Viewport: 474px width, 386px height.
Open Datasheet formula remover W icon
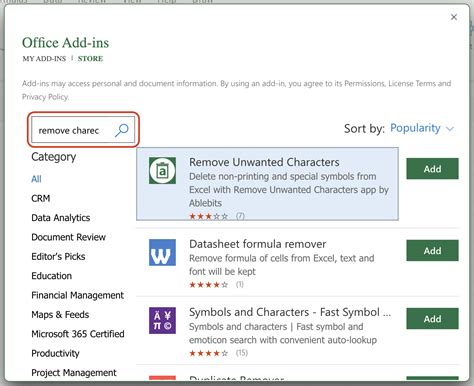click(x=162, y=252)
